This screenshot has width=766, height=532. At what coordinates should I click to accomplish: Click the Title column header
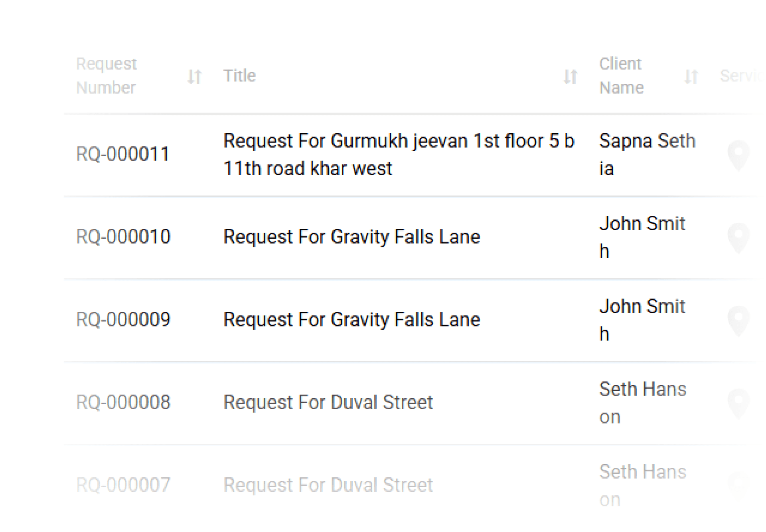coord(239,76)
